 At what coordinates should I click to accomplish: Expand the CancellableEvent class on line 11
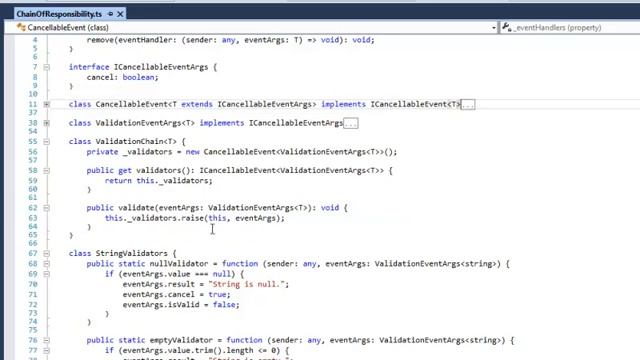pos(47,104)
